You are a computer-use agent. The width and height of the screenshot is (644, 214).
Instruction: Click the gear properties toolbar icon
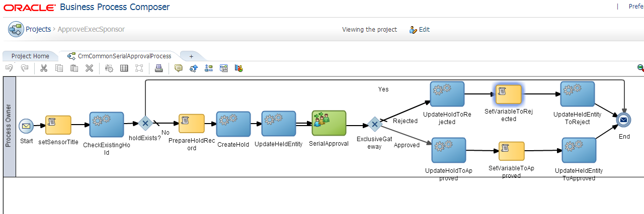[109, 68]
